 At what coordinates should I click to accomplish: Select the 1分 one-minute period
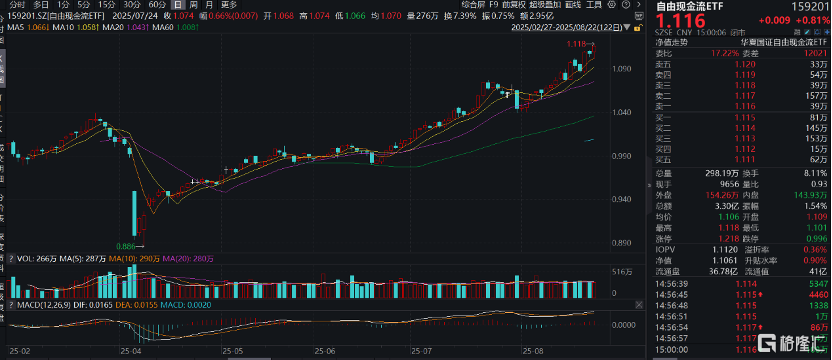click(x=62, y=5)
